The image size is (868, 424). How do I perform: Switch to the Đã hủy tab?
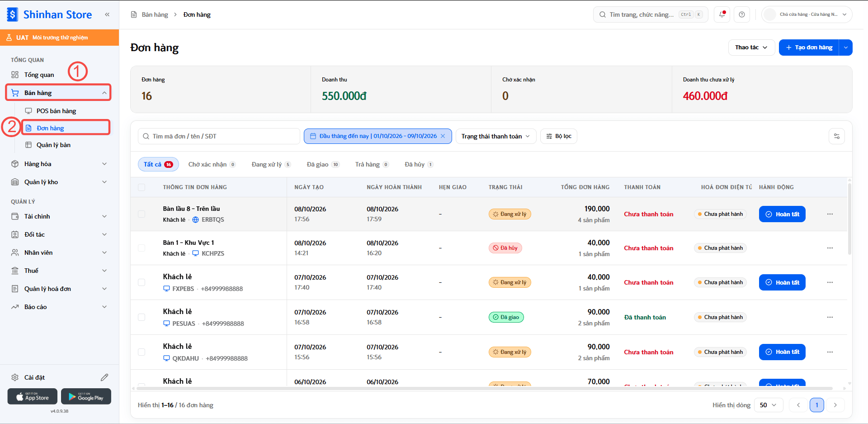tap(419, 164)
